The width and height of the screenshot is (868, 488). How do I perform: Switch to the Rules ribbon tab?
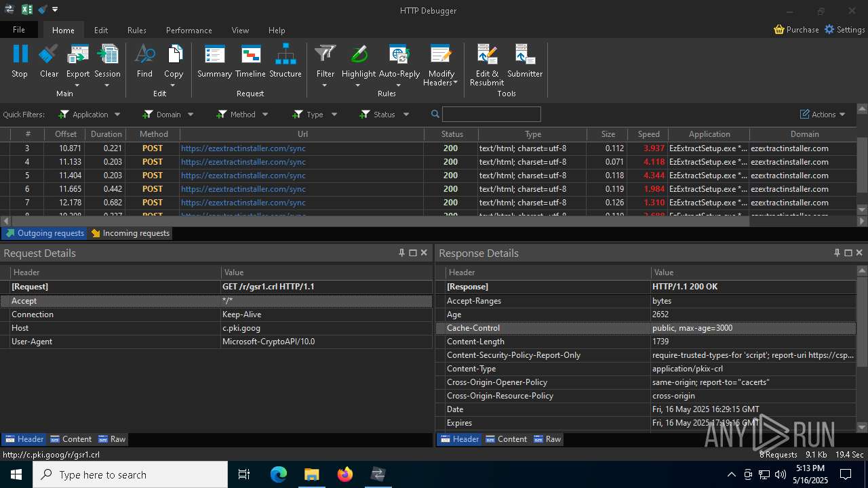(137, 30)
